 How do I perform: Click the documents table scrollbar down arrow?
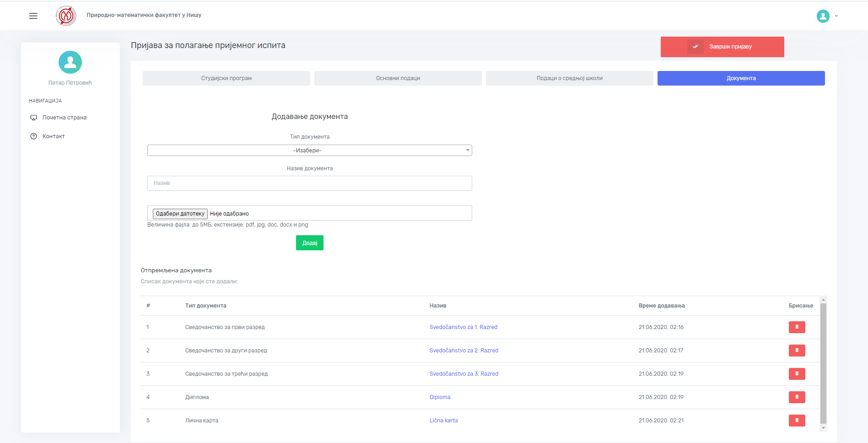click(823, 428)
